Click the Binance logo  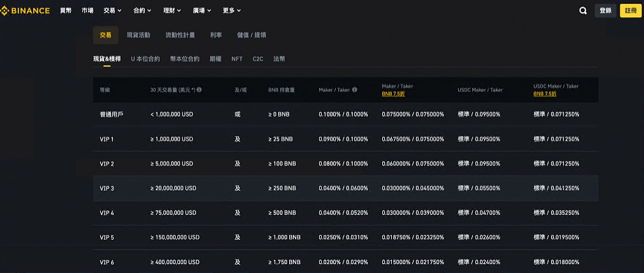coord(25,11)
